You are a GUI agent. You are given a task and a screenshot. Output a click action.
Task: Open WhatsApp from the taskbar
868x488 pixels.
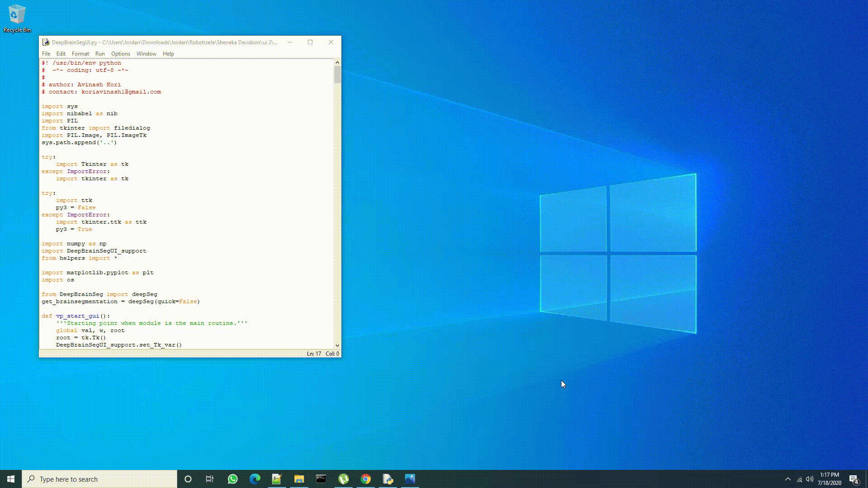[x=233, y=479]
